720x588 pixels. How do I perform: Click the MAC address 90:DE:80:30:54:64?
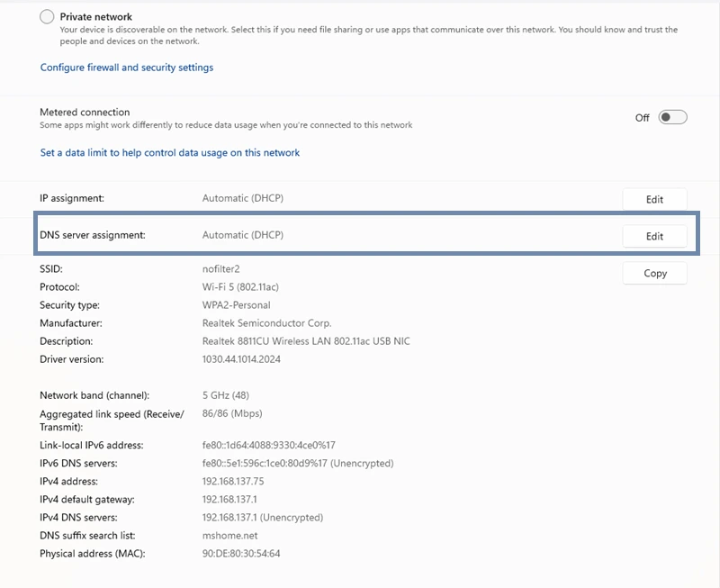pyautogui.click(x=241, y=554)
